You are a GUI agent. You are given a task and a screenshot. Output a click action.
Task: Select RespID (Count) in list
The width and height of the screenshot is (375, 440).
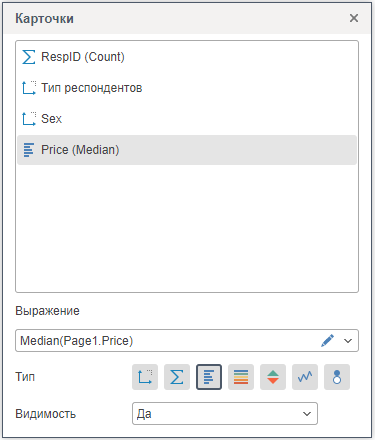point(187,57)
